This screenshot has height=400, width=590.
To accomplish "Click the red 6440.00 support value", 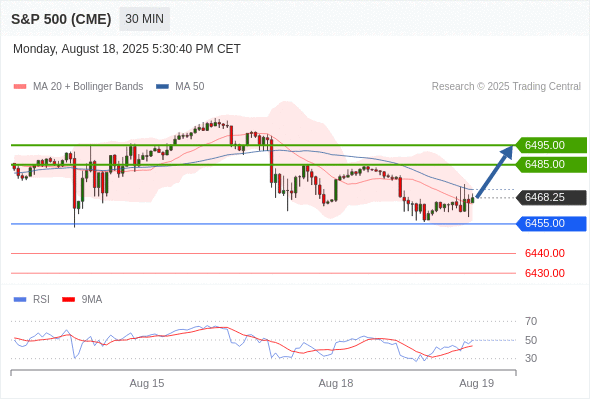I will coord(544,253).
